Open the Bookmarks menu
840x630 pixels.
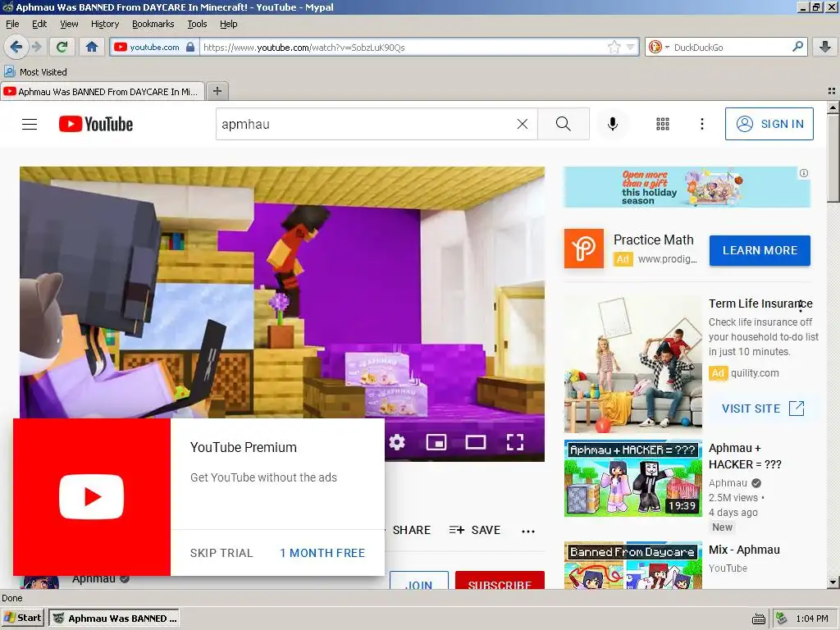(x=153, y=24)
